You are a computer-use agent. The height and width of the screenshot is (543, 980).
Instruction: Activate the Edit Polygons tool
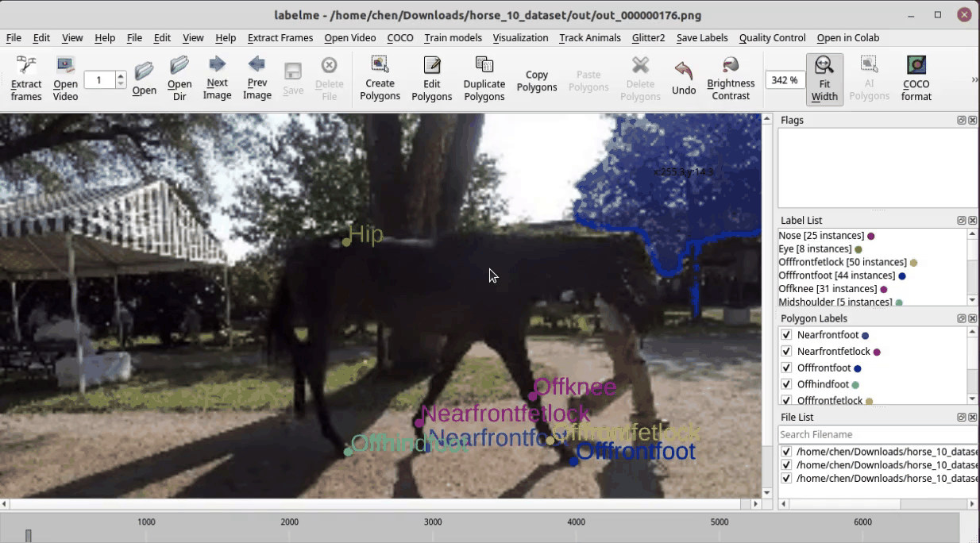431,79
